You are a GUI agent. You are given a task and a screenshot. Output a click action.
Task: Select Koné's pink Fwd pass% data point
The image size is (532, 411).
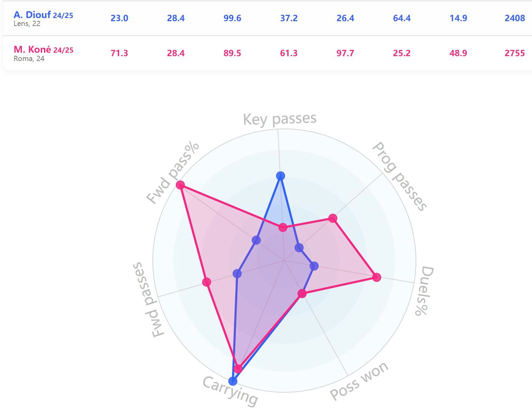pos(180,185)
